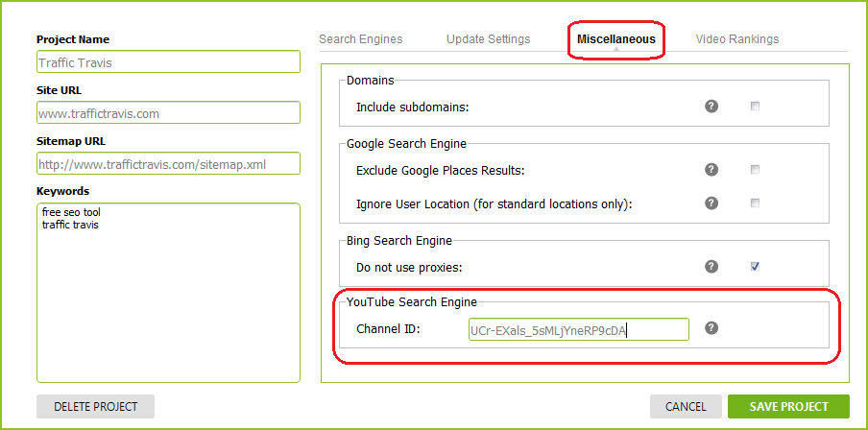The height and width of the screenshot is (430, 868).
Task: Click inside the Keywords text area
Action: click(169, 293)
